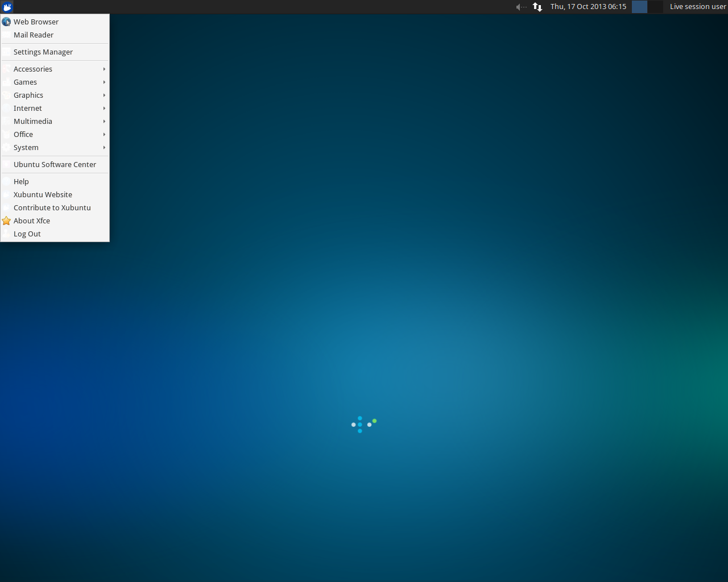Visit Xubuntu Website entry
This screenshot has width=728, height=582.
(55, 194)
